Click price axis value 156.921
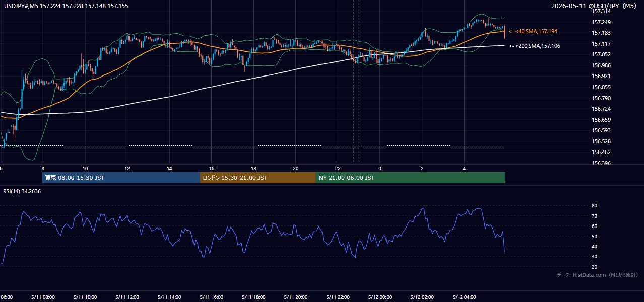This screenshot has width=644, height=302. pos(601,76)
